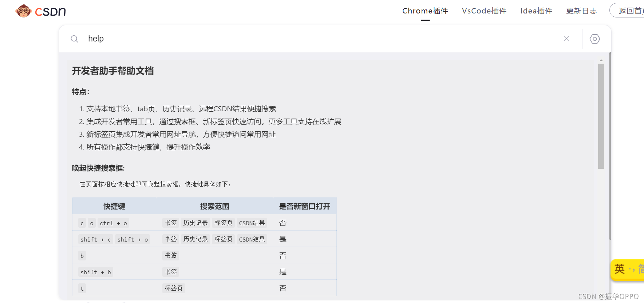644x303 pixels.
Task: Click the 历史记录 tag in ctrl + o row
Action: click(x=195, y=223)
